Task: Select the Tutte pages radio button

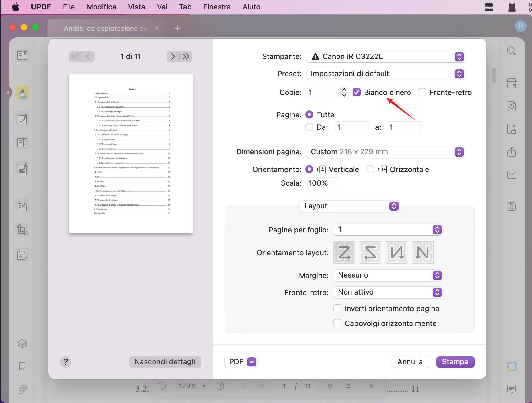Action: (x=309, y=115)
